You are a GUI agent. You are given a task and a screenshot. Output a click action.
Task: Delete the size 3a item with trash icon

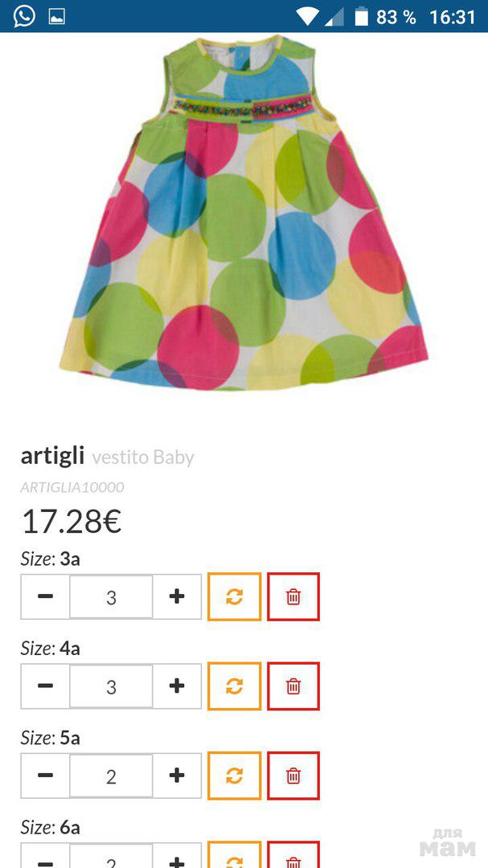pos(293,596)
